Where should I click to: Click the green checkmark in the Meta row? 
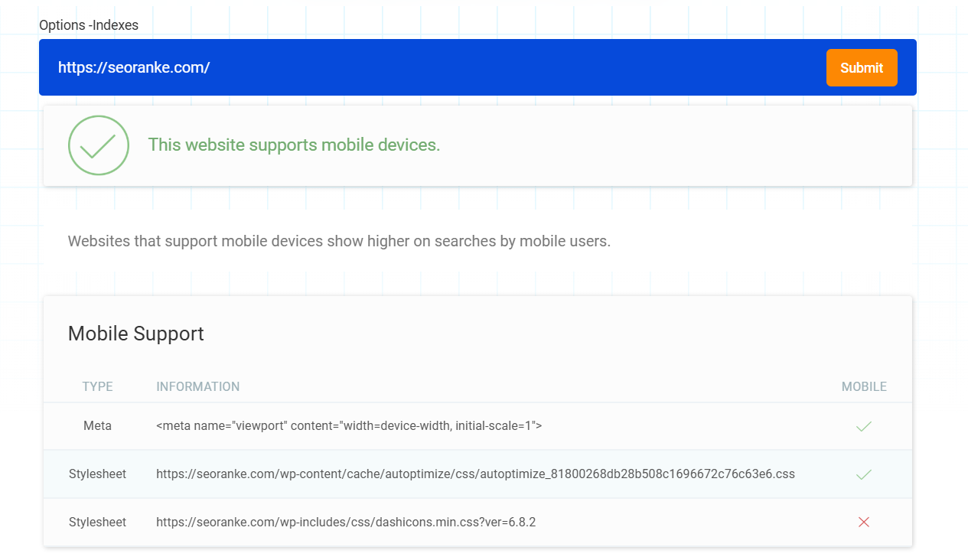(864, 426)
